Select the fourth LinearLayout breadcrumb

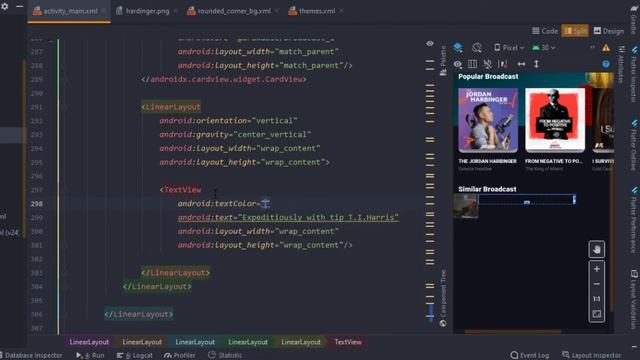tap(248, 342)
